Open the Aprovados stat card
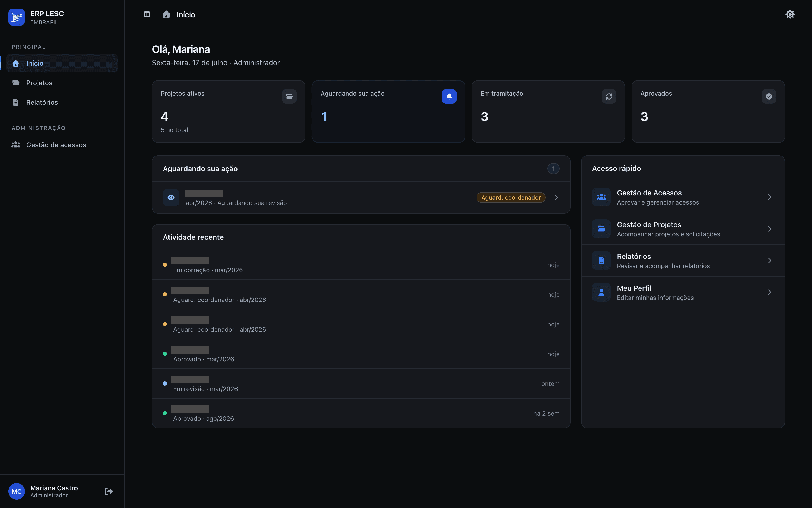 pyautogui.click(x=708, y=111)
